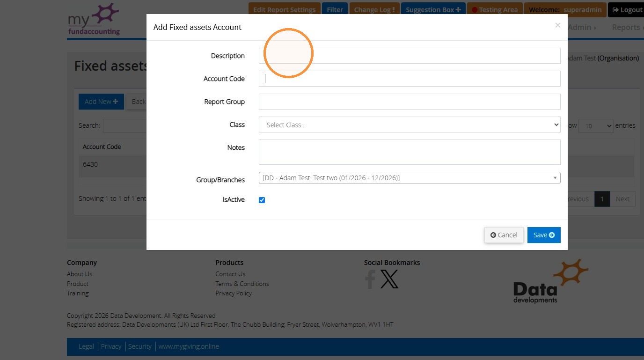
Task: Open the entries count dropdown
Action: click(x=596, y=125)
